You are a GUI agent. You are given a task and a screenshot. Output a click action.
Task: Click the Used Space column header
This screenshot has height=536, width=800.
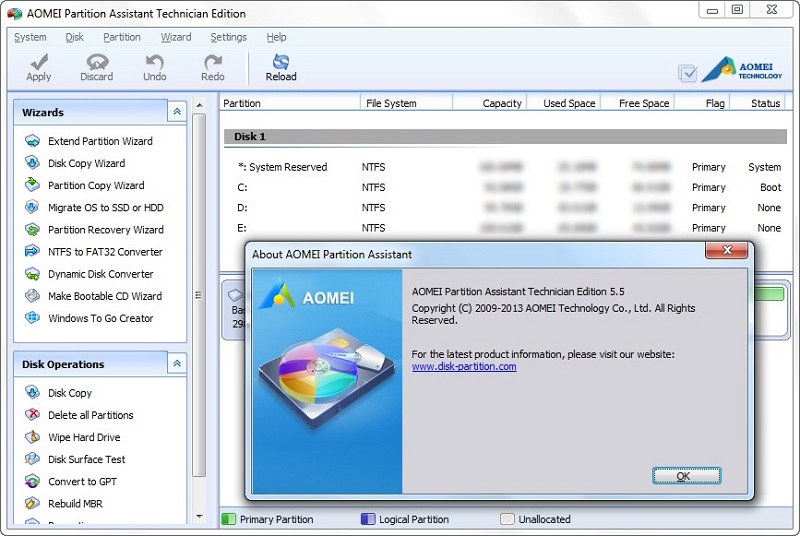pos(563,103)
